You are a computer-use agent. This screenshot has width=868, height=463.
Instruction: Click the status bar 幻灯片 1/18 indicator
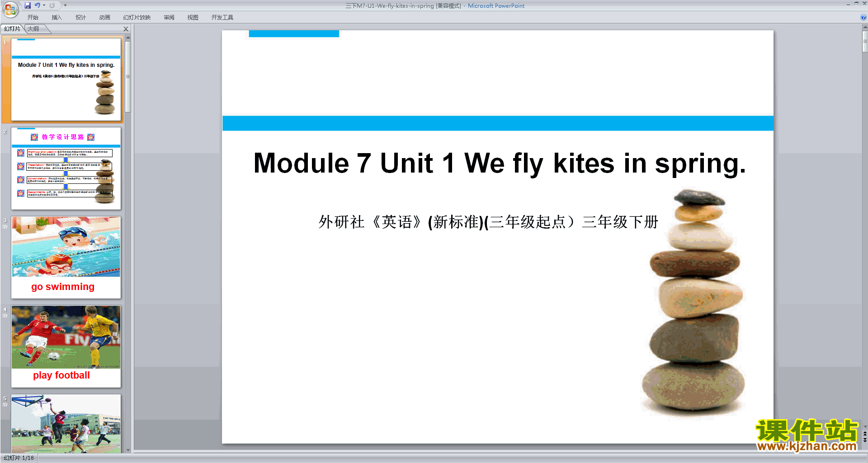[x=19, y=458]
